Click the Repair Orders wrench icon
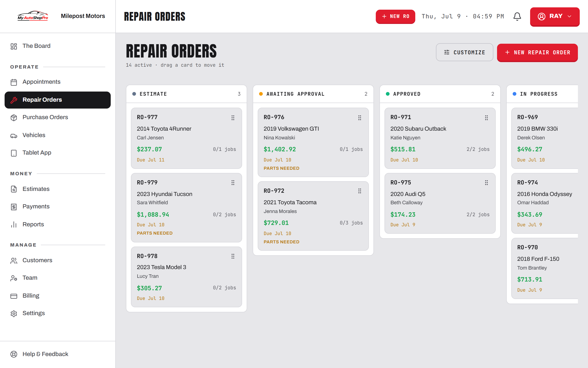The width and height of the screenshot is (588, 368). (x=14, y=100)
